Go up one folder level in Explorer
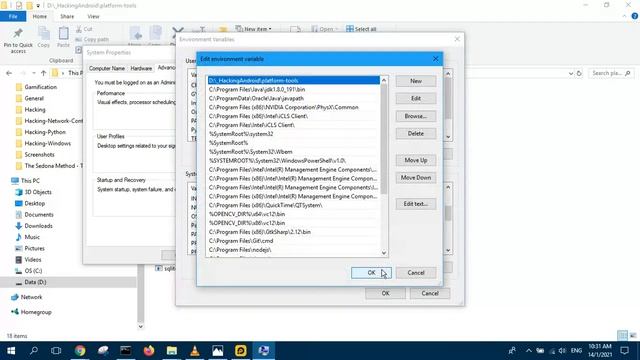The width and height of the screenshot is (640, 360). [43, 73]
